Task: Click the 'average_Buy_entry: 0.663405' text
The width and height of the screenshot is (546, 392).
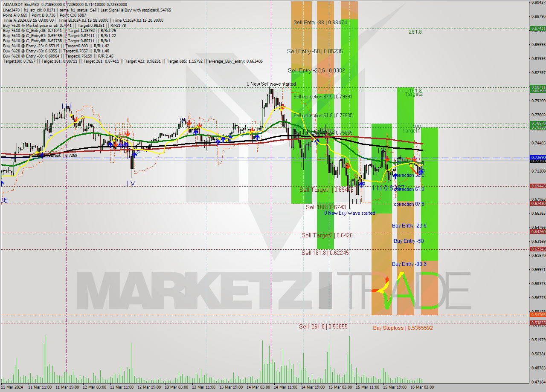Action: coord(235,61)
